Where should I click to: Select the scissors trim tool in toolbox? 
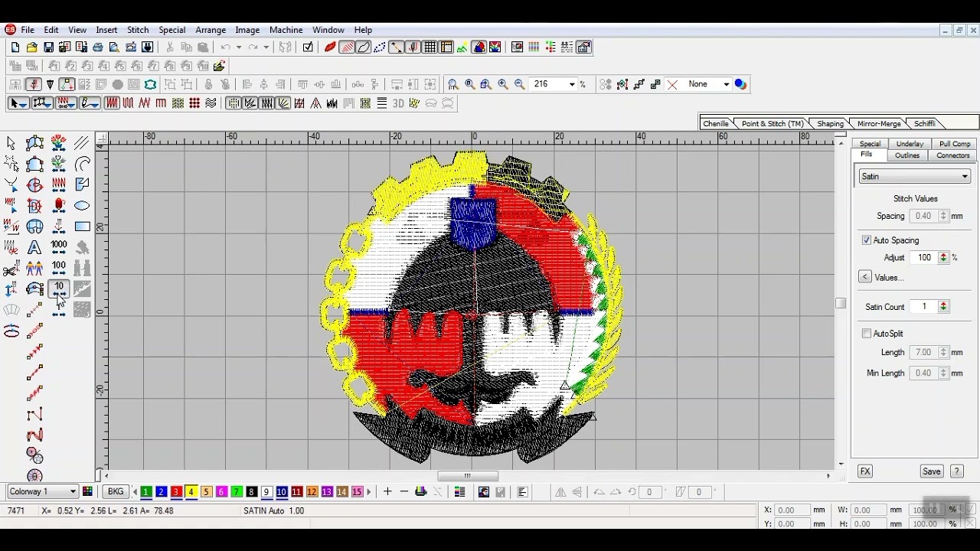click(x=11, y=269)
